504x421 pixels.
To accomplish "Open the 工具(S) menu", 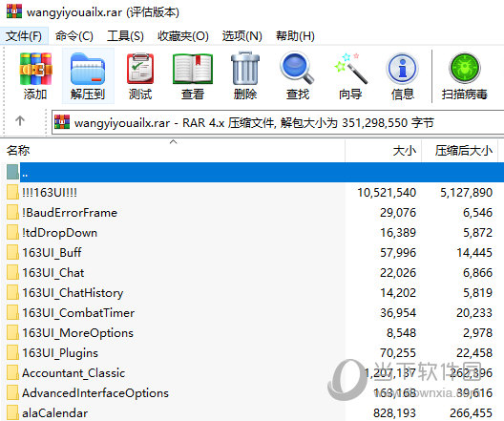I will click(125, 35).
